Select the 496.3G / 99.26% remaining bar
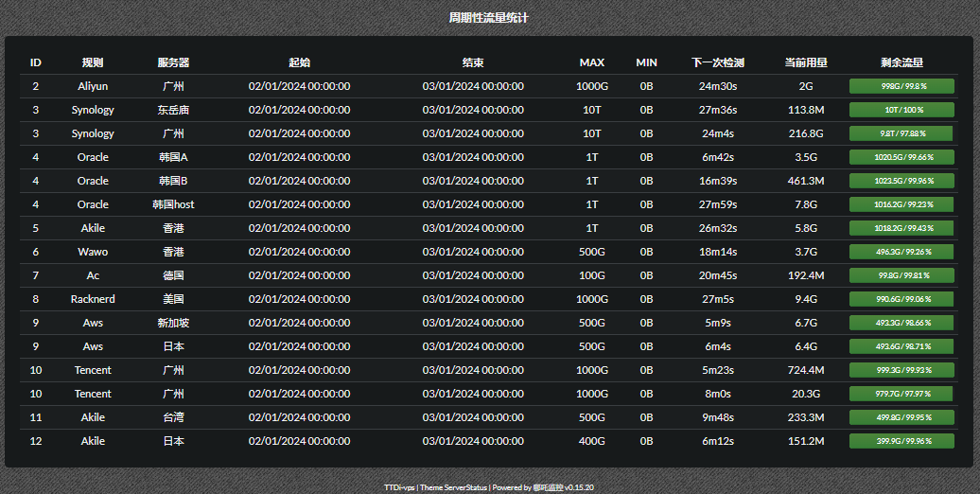The height and width of the screenshot is (494, 980). click(x=901, y=252)
